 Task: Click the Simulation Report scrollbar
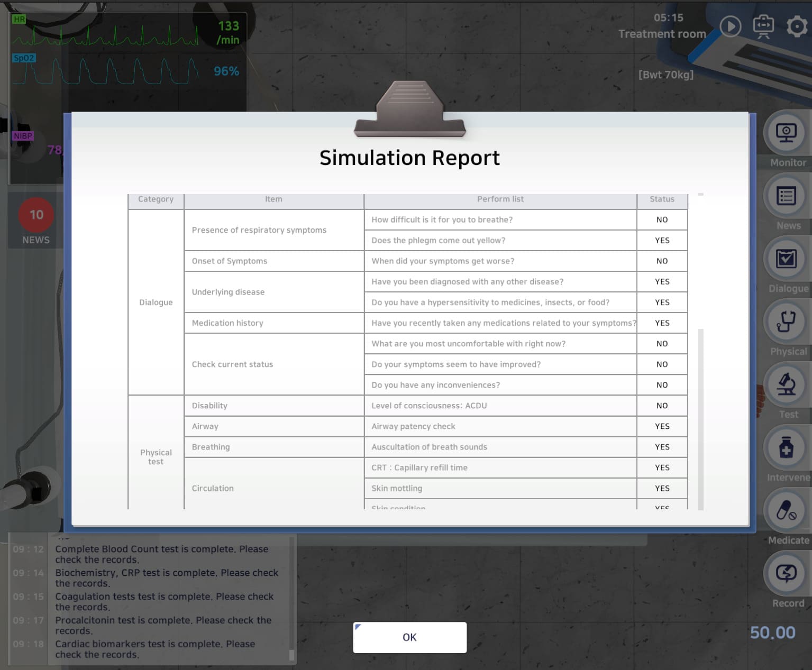click(x=701, y=418)
